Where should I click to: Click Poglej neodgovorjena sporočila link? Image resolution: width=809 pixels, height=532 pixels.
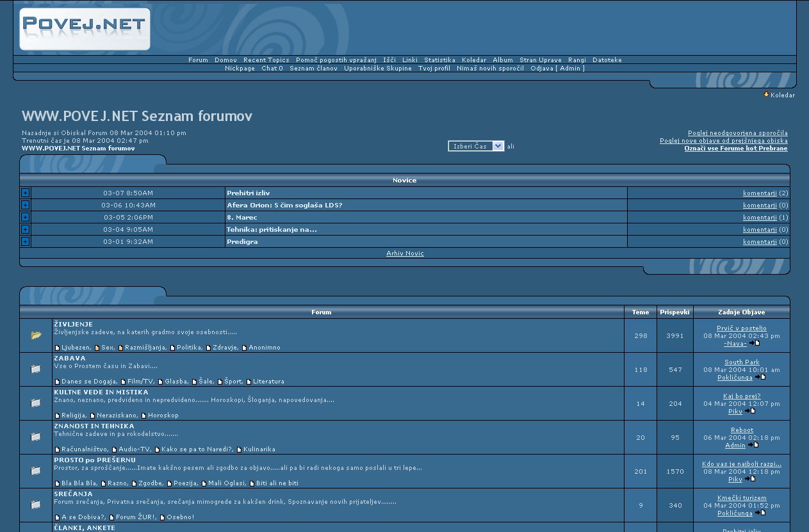pos(738,133)
